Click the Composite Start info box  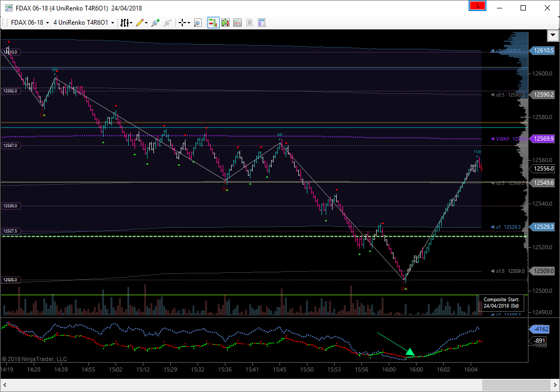(x=501, y=303)
